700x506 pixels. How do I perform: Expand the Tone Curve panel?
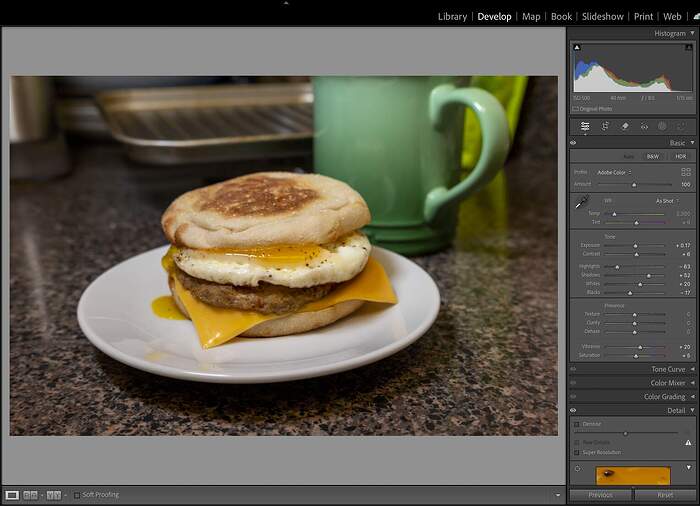[x=668, y=369]
